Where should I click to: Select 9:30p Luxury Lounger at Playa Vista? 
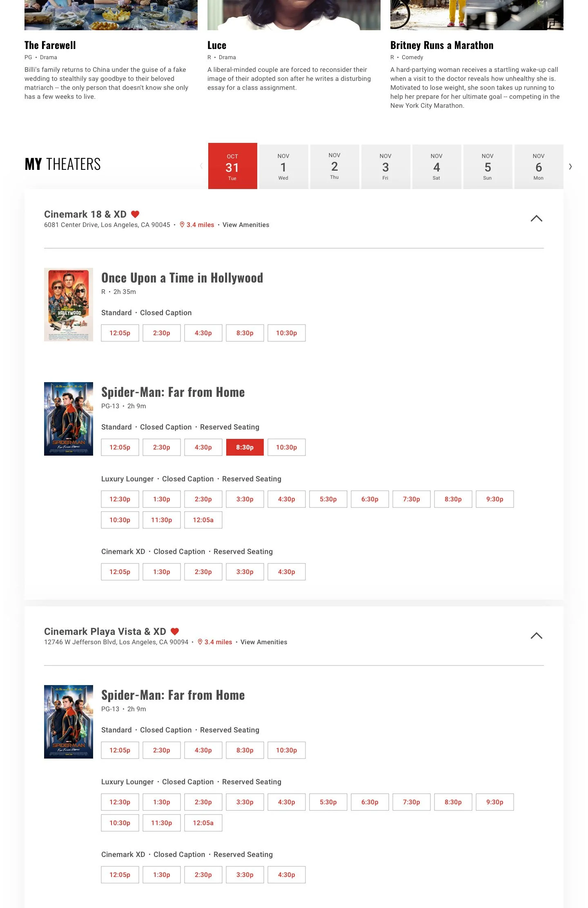(x=495, y=802)
